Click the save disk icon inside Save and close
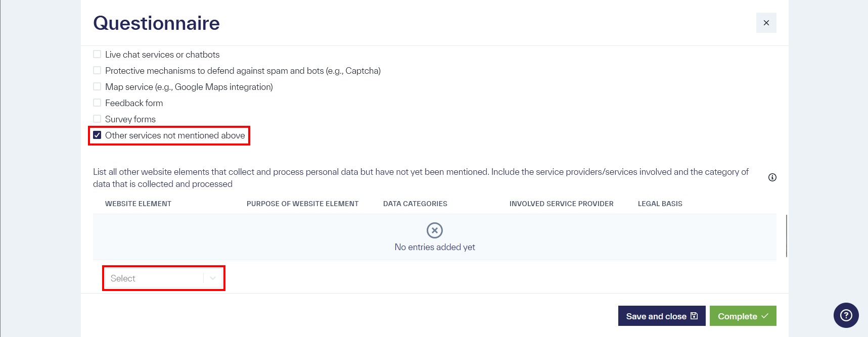 click(693, 316)
